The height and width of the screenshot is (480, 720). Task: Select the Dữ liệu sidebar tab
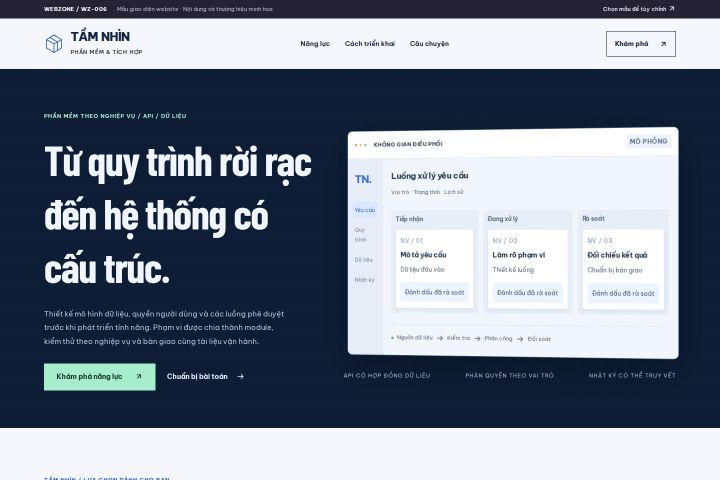click(x=363, y=260)
